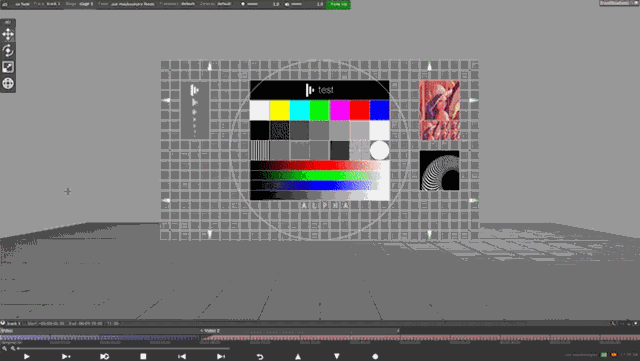Click the return/undo arrow transport icon
Screen dimensions: 640x361
click(260, 357)
